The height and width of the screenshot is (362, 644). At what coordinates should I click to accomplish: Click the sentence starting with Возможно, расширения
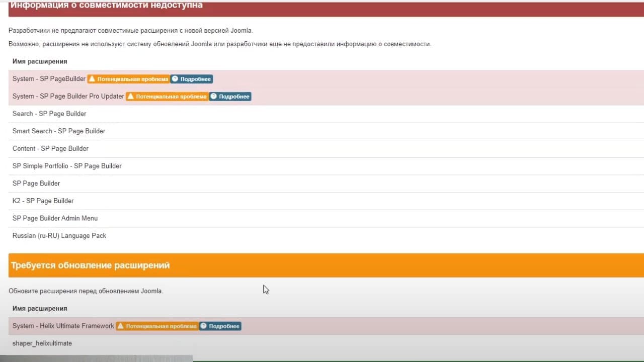220,44
